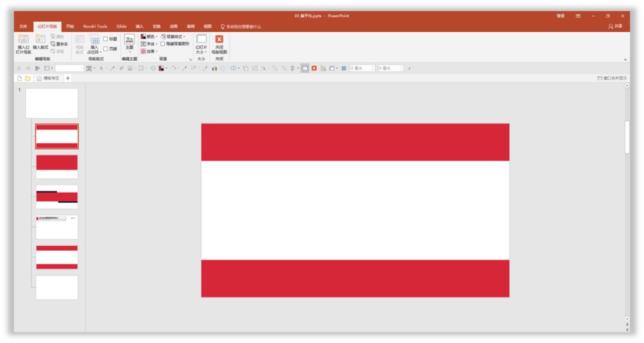Launch the Background group dialog launcher
The width and height of the screenshot is (644, 343).
pyautogui.click(x=191, y=60)
